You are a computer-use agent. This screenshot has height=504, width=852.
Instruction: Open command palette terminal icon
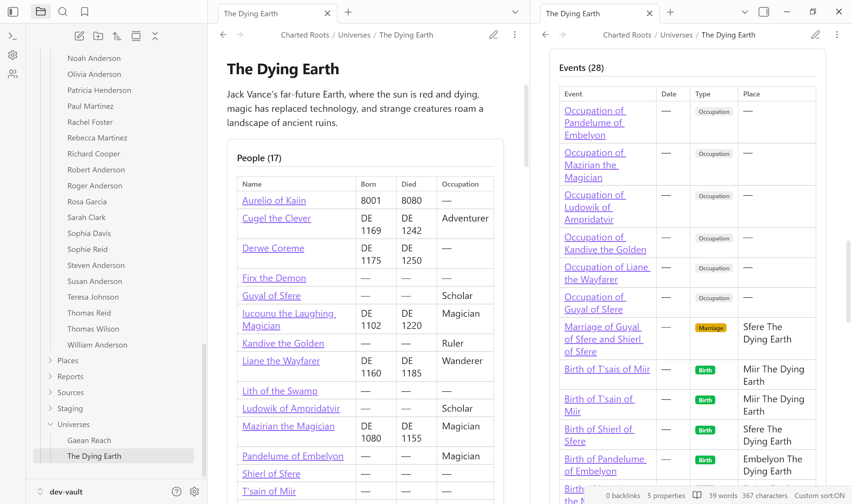[x=13, y=36]
